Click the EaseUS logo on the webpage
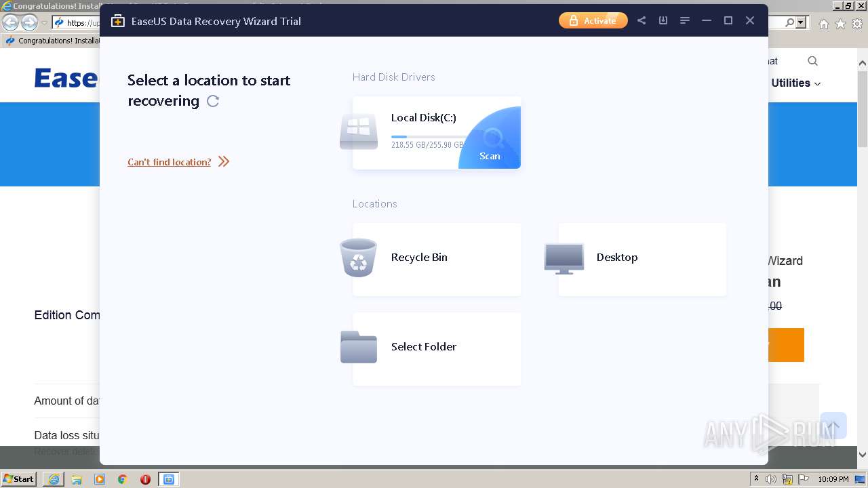Image resolution: width=868 pixels, height=488 pixels. pyautogui.click(x=66, y=78)
